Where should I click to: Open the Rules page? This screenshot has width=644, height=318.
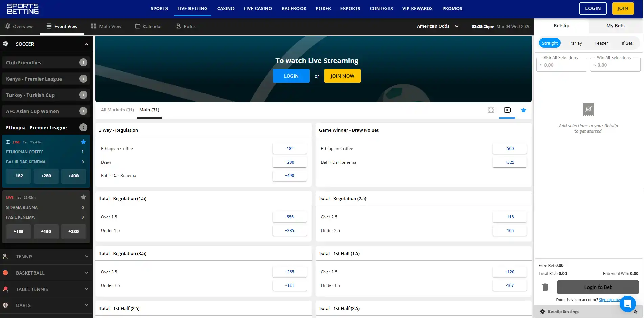(185, 26)
